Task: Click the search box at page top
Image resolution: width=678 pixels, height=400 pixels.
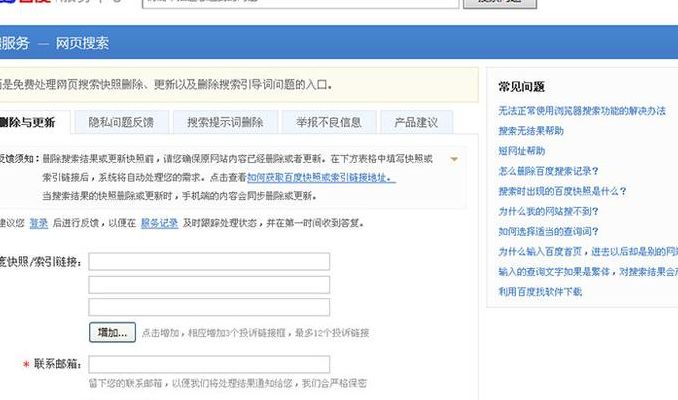Action: [301, 3]
